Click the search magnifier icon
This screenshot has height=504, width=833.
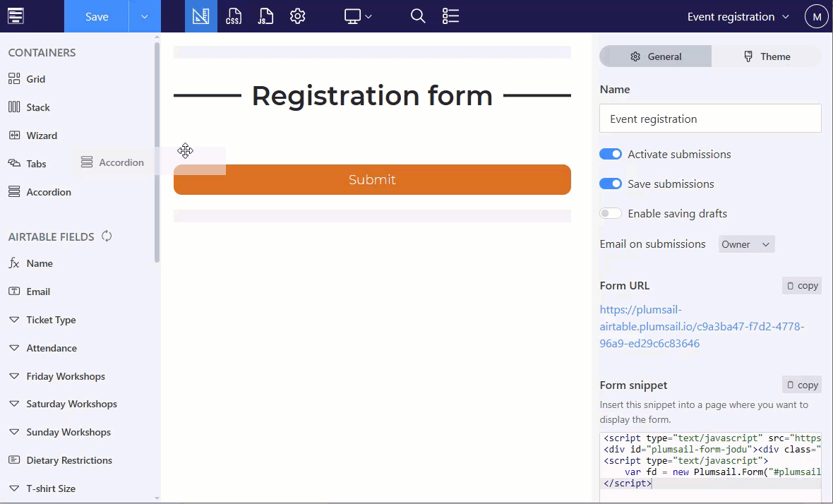[x=418, y=16]
